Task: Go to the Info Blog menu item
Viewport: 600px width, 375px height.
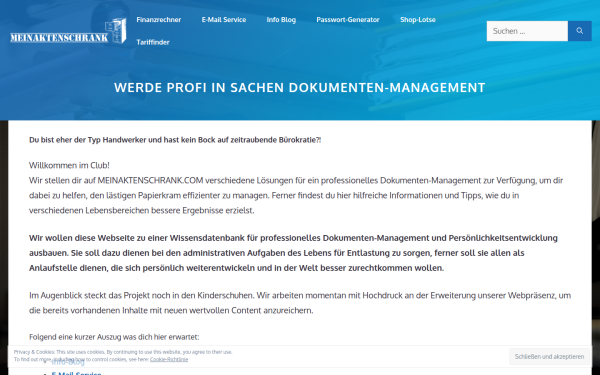Action: click(x=281, y=20)
